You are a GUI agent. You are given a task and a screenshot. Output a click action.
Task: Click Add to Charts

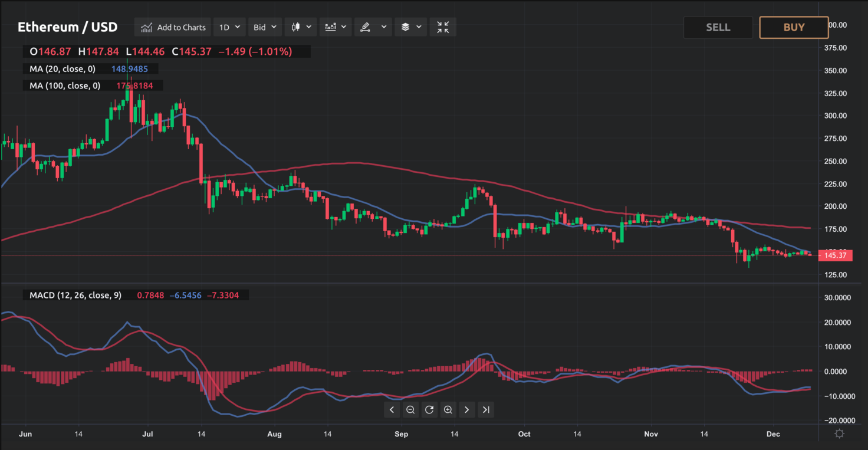click(172, 27)
